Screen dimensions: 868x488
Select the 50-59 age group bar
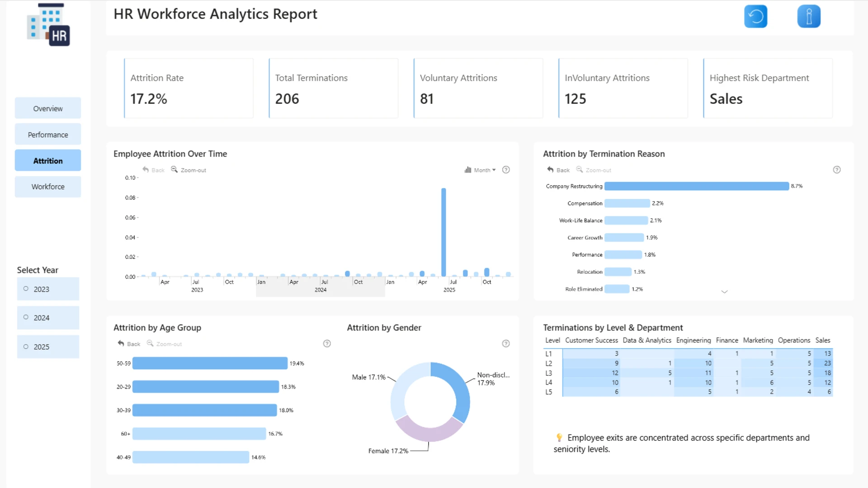point(210,363)
